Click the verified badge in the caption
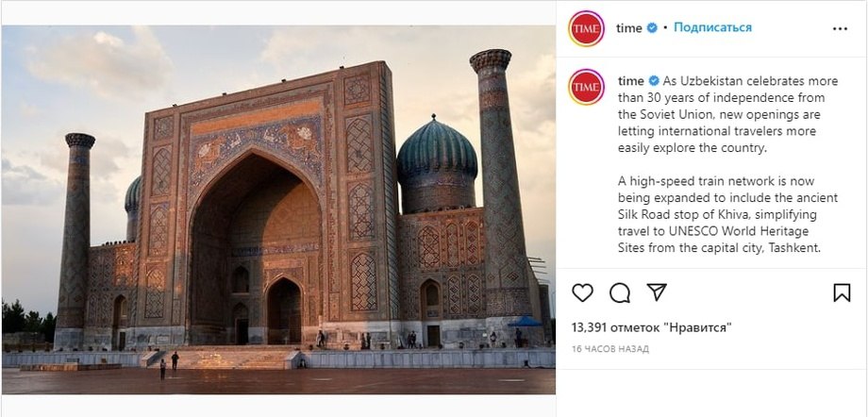The image size is (868, 417). [x=651, y=81]
